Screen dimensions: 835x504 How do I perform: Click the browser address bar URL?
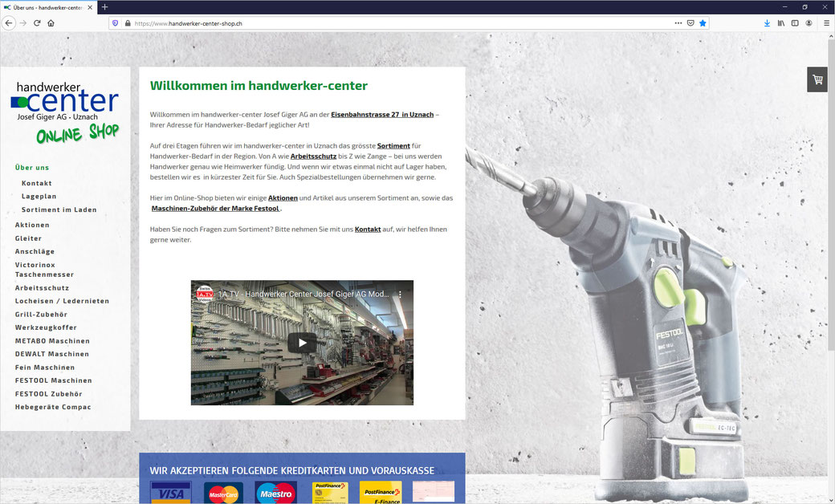point(189,23)
